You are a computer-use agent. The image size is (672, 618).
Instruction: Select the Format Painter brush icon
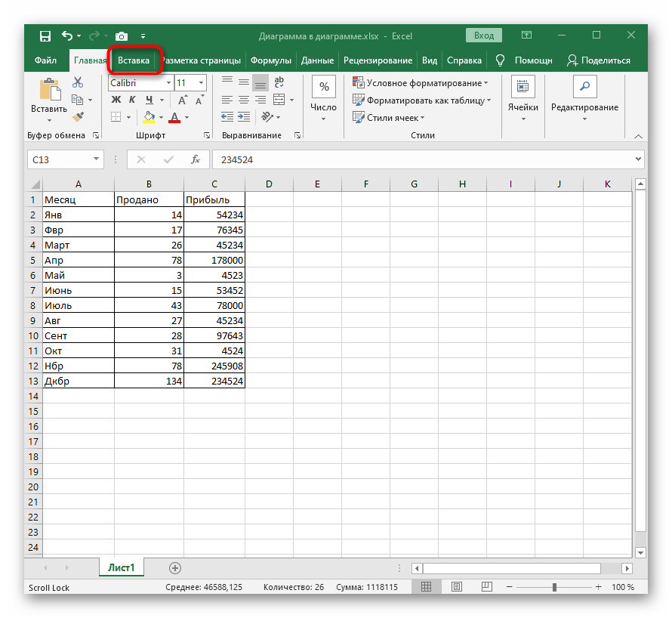coord(78,116)
